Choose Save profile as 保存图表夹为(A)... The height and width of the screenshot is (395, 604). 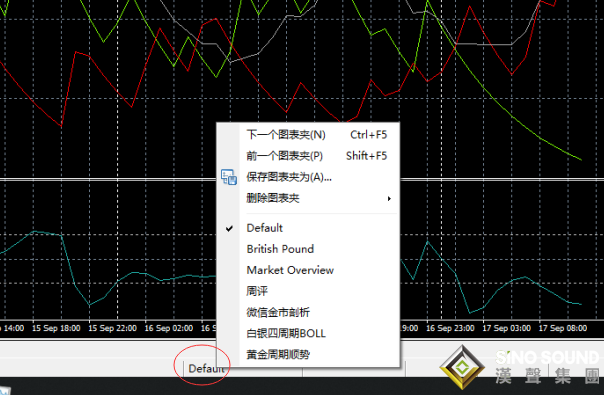click(308, 177)
